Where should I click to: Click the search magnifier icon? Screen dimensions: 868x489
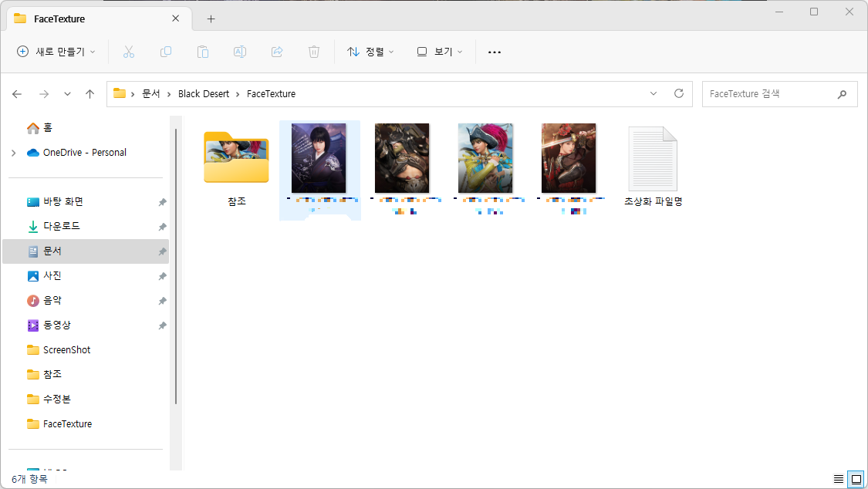(x=842, y=94)
